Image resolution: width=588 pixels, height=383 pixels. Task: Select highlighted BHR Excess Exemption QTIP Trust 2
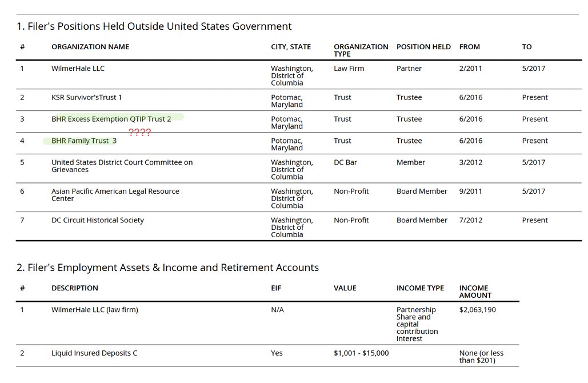click(x=111, y=119)
